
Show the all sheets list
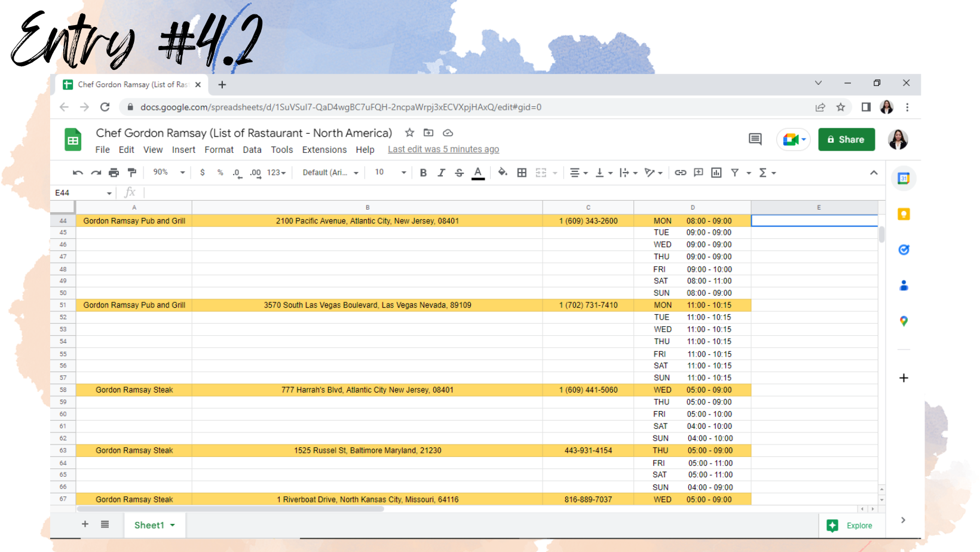(x=105, y=524)
